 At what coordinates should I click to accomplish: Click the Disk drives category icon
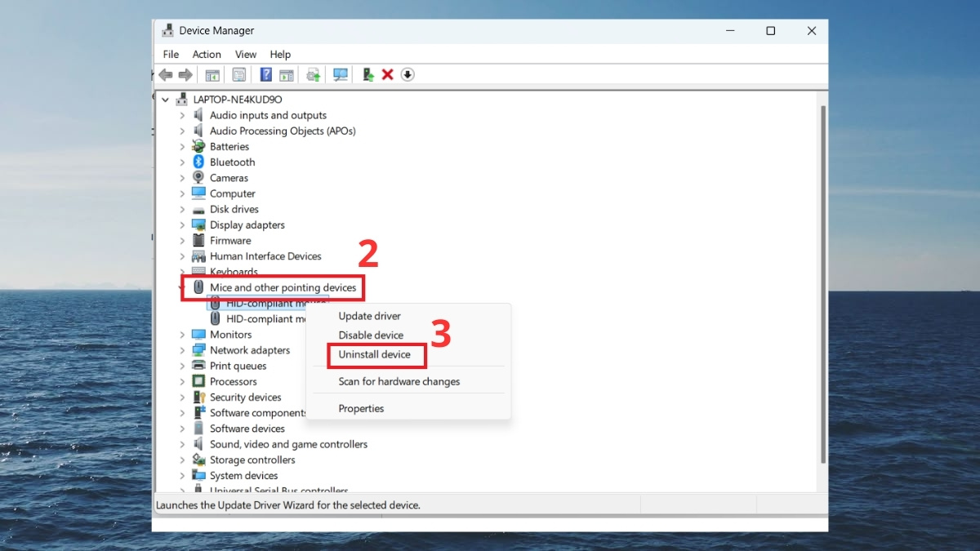coord(198,210)
